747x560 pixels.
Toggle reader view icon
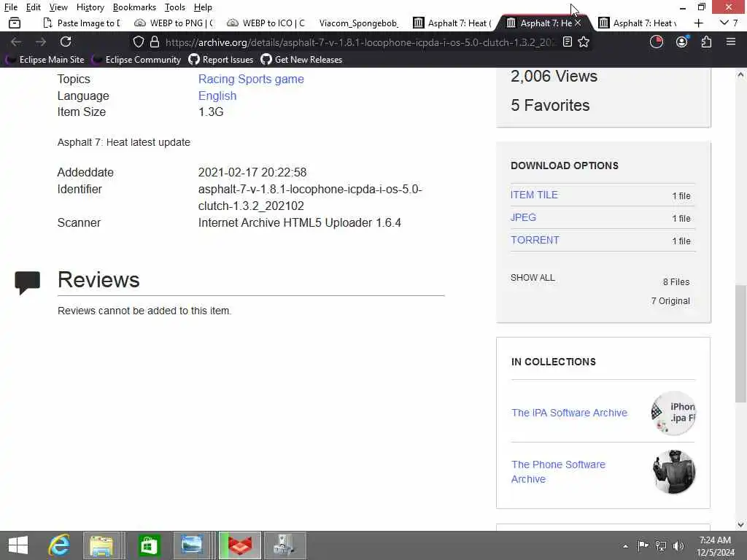[567, 42]
